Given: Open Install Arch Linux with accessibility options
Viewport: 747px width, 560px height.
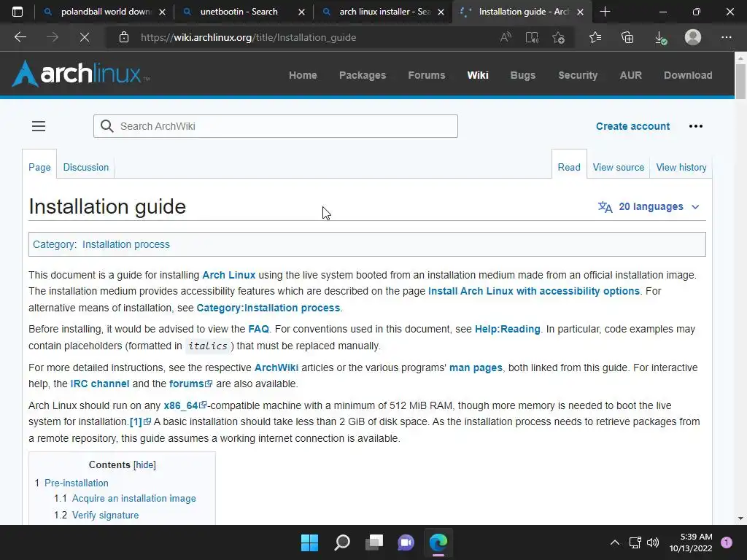Looking at the screenshot, I should click(533, 291).
